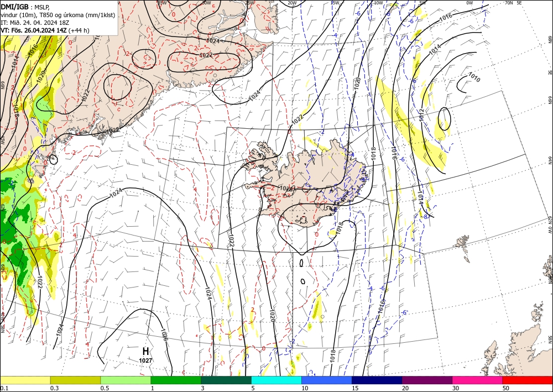The height and width of the screenshot is (392, 553).
Task: Click the 'VT: Fös. 26.04.2024 14Z (+44 h)' line
Action: [x=45, y=30]
